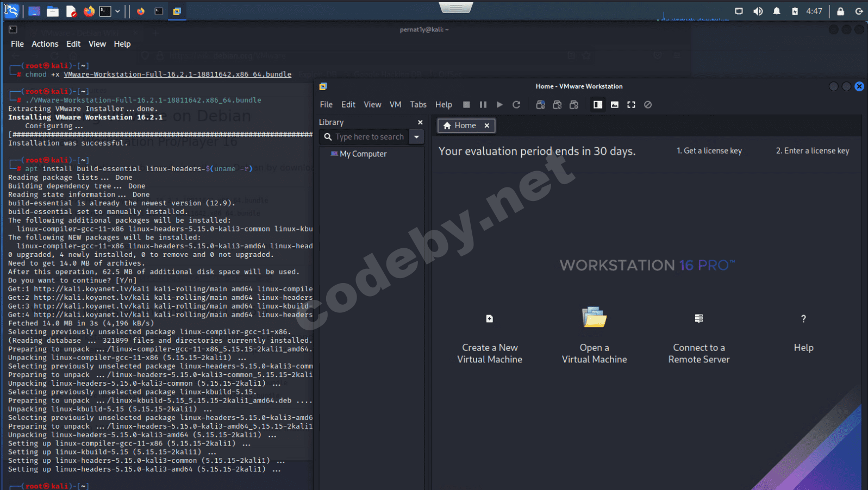Open the Actions menu in terminal
Screen dimensions: 868x490
pos(45,44)
